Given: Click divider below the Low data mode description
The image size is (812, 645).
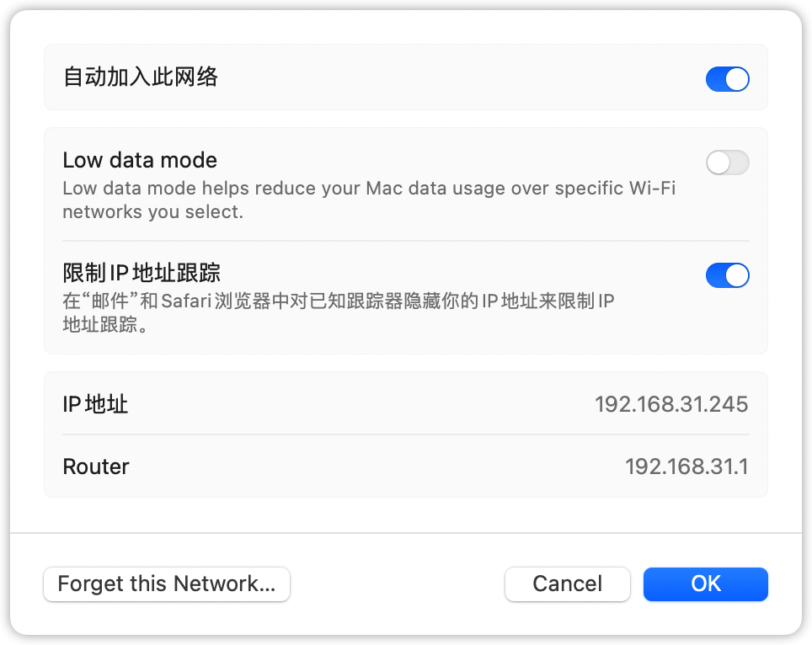Looking at the screenshot, I should pyautogui.click(x=406, y=241).
